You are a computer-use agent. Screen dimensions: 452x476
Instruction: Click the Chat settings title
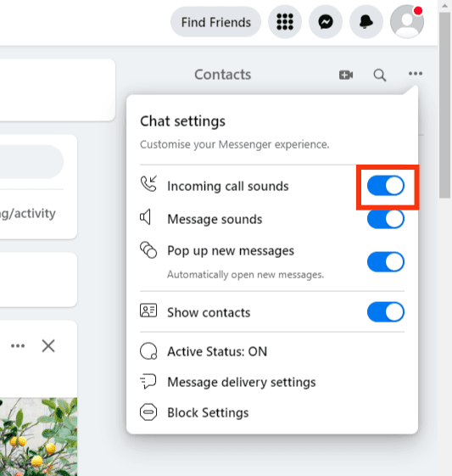pos(182,121)
